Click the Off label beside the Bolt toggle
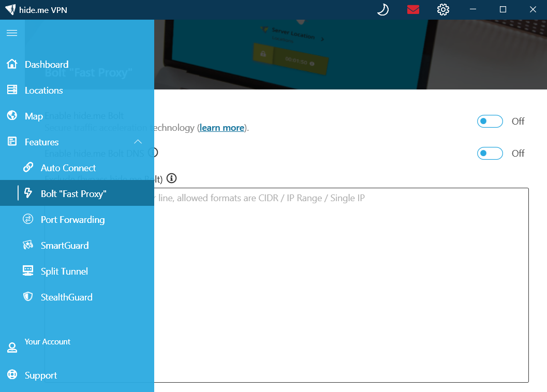 pos(518,122)
